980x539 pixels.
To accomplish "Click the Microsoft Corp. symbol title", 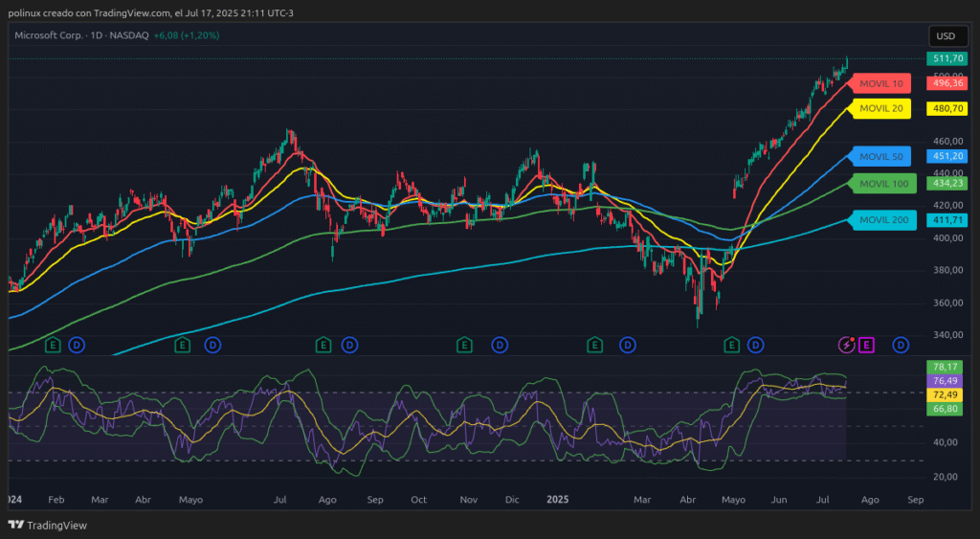I will click(53, 35).
